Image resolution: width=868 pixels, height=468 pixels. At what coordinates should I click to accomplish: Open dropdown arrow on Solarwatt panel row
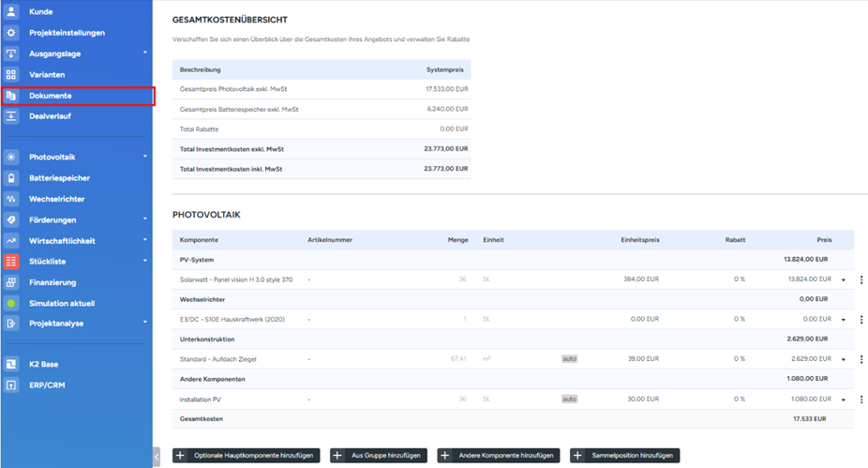[843, 279]
